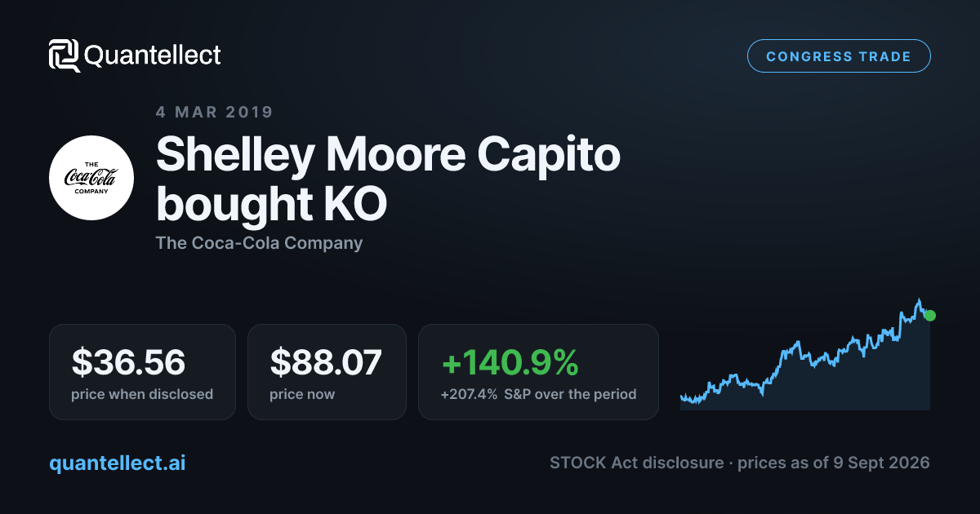Open the Congress Trade badge
This screenshot has height=514, width=980.
coord(839,56)
